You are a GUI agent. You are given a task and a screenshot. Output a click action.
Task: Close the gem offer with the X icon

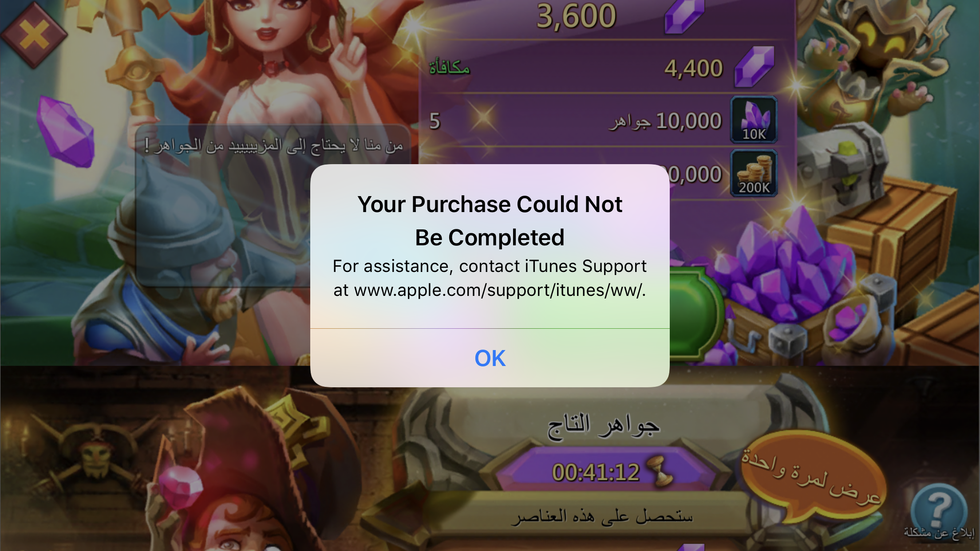pos(34,35)
